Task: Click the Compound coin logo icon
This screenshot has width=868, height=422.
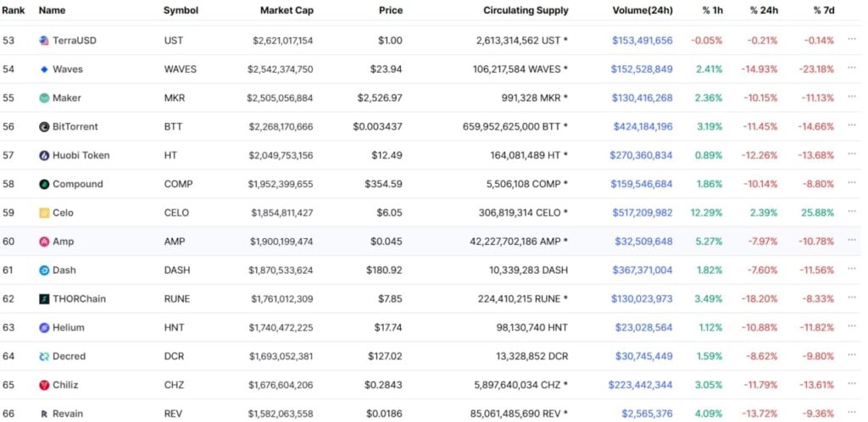Action: pos(44,185)
